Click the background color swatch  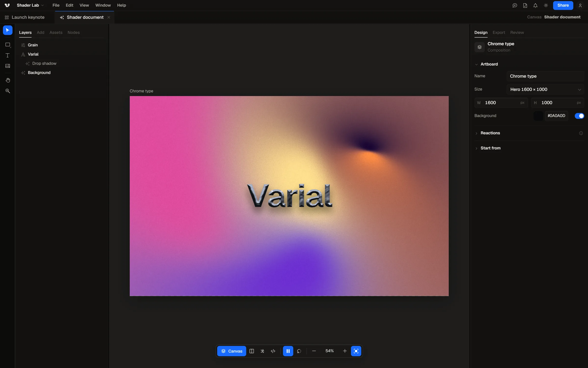[538, 116]
